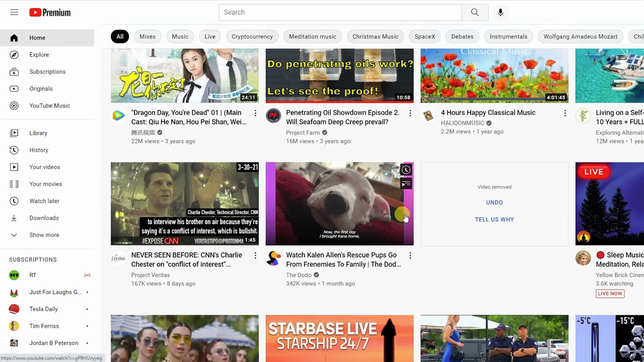Screen dimensions: 644x362
Task: Expand Show more in sidebar
Action: pos(44,235)
